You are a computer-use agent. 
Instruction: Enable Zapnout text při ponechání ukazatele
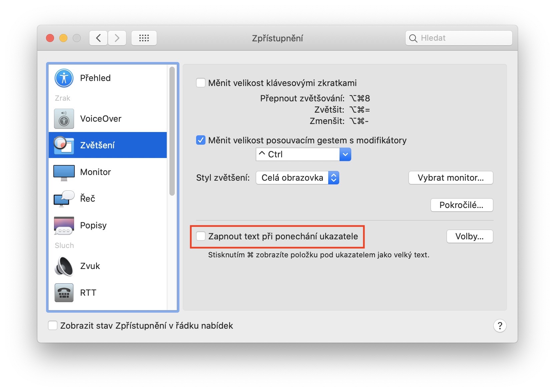pos(201,236)
